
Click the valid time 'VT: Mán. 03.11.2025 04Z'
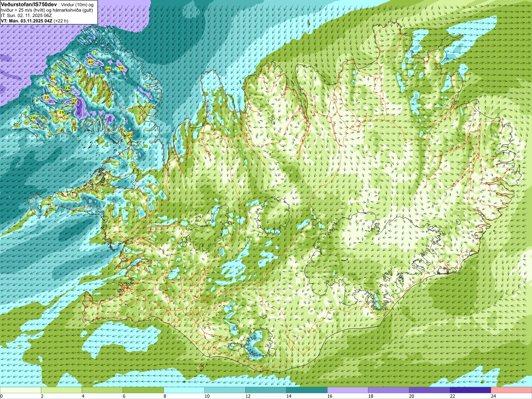coord(27,21)
